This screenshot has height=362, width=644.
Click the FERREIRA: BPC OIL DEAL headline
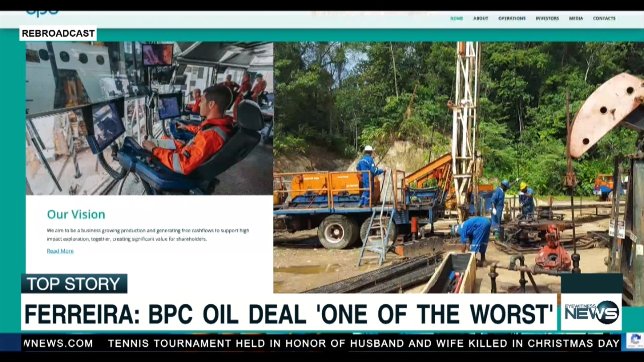coord(289,314)
